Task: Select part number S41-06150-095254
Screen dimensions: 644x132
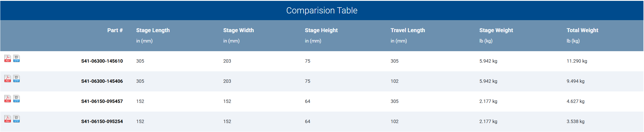Action: (x=102, y=121)
